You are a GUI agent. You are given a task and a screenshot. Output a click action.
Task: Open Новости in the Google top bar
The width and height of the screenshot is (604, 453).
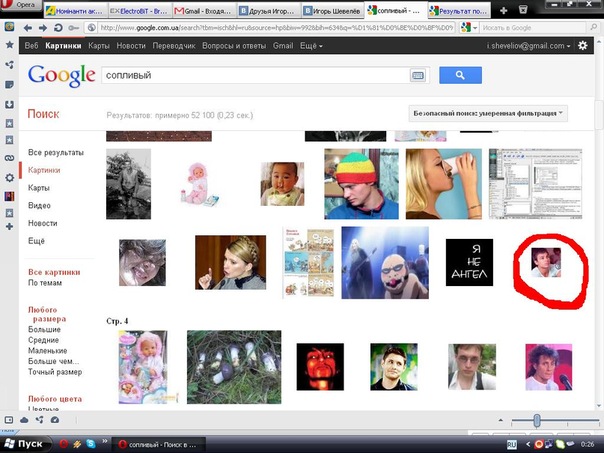pyautogui.click(x=130, y=46)
